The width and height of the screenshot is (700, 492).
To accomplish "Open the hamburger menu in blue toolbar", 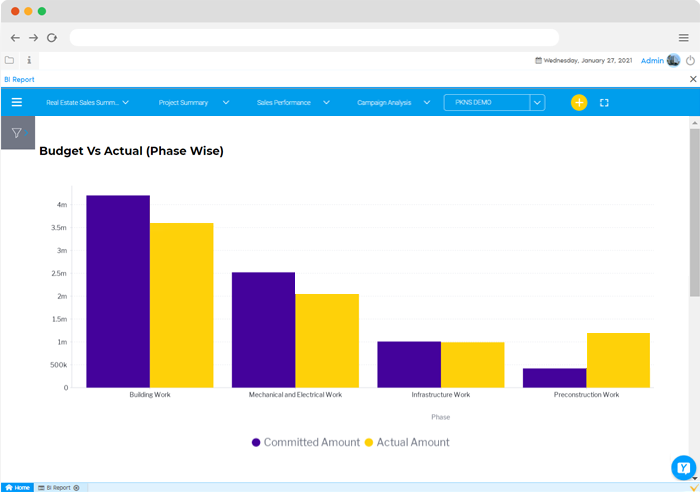I will click(17, 102).
